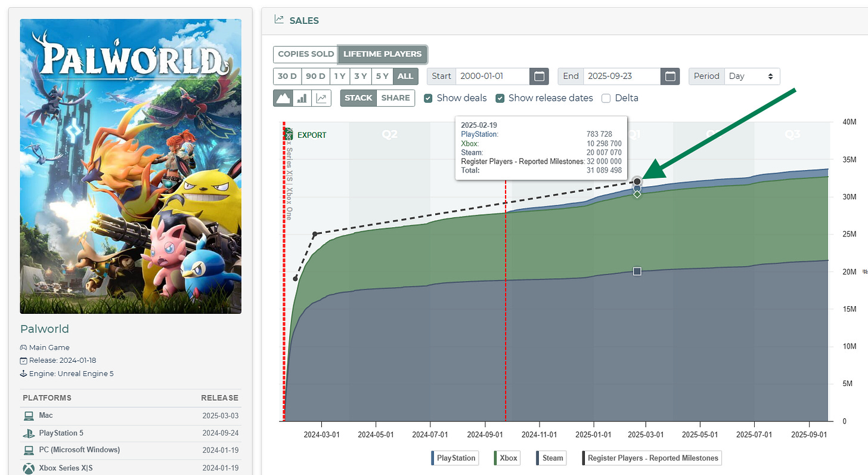Viewport: 868px width, 475px height.
Task: Open the End date calendar picker
Action: pos(670,76)
